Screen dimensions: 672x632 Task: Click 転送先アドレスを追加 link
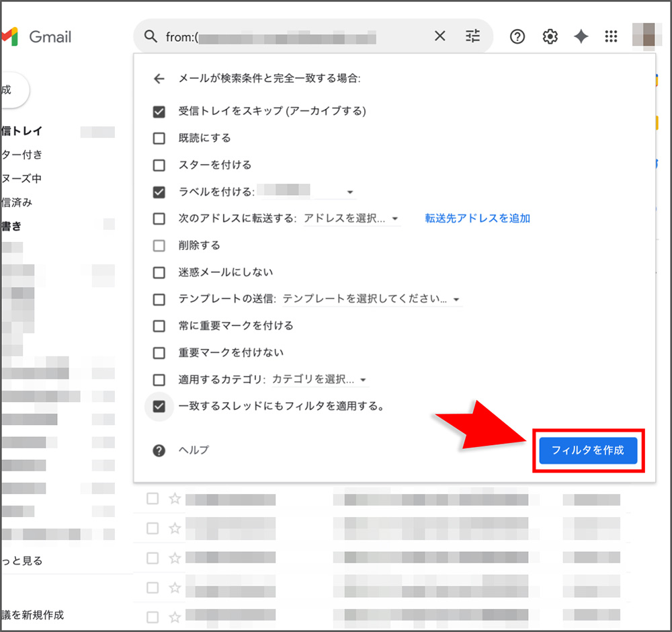click(477, 219)
